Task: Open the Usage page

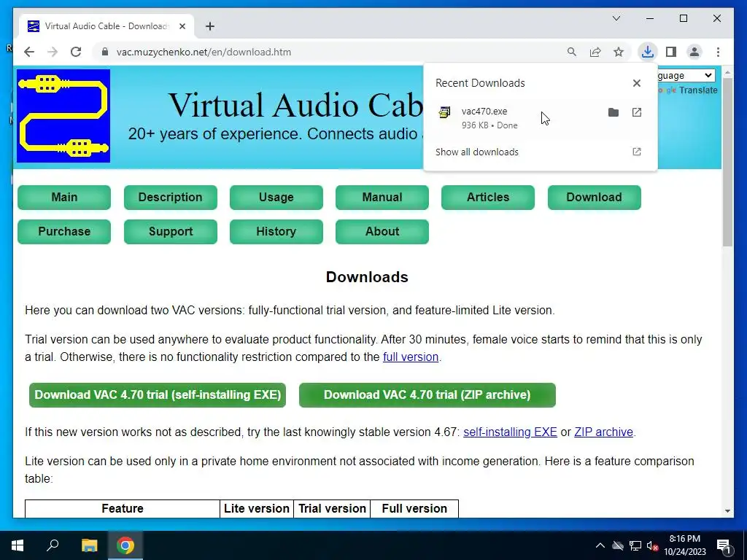Action: pos(276,197)
